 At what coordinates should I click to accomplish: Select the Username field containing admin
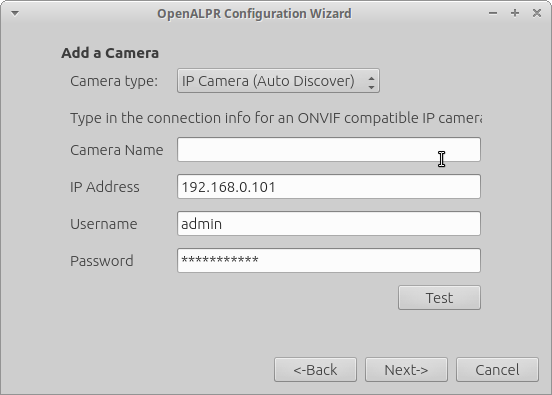[x=329, y=224]
